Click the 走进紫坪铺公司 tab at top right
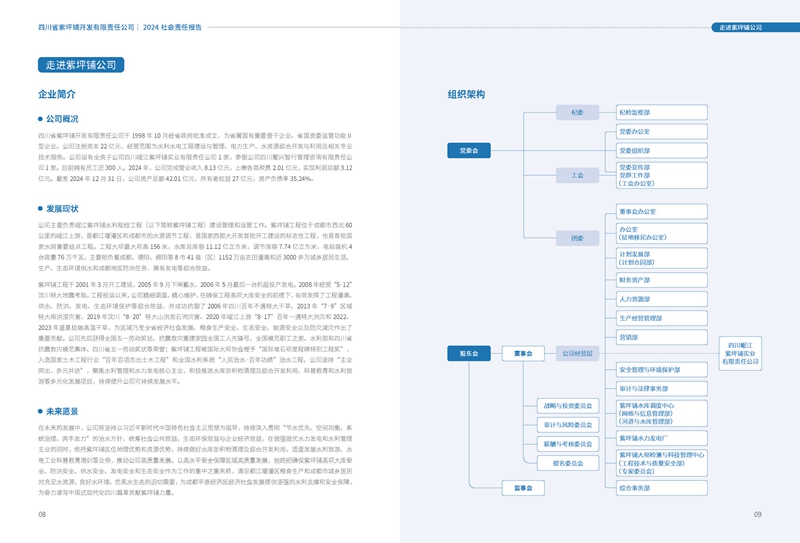This screenshot has width=800, height=543. [x=748, y=27]
